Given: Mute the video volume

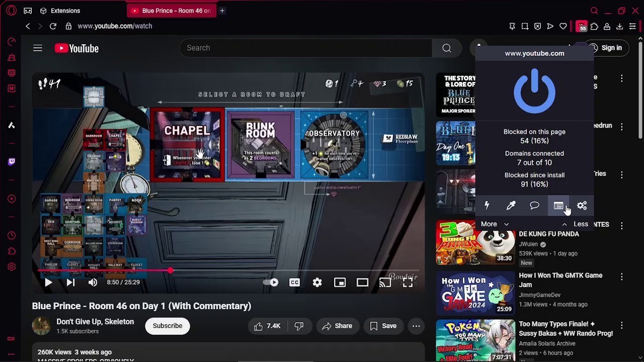Looking at the screenshot, I should click(93, 283).
